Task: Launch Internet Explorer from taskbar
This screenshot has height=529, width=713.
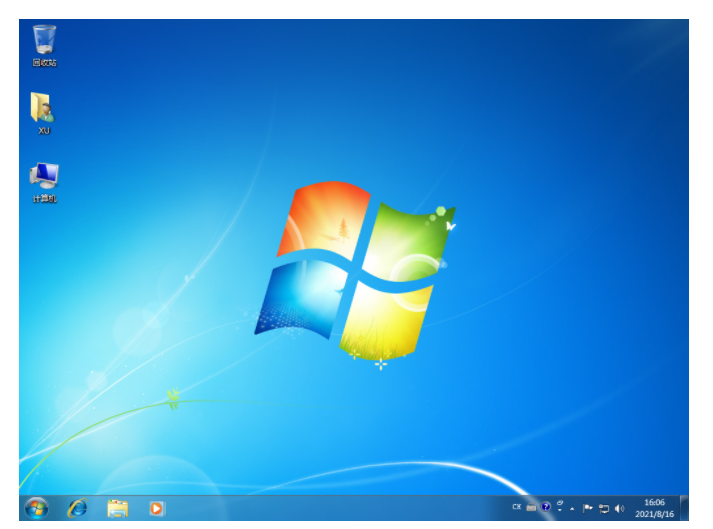Action: click(77, 508)
